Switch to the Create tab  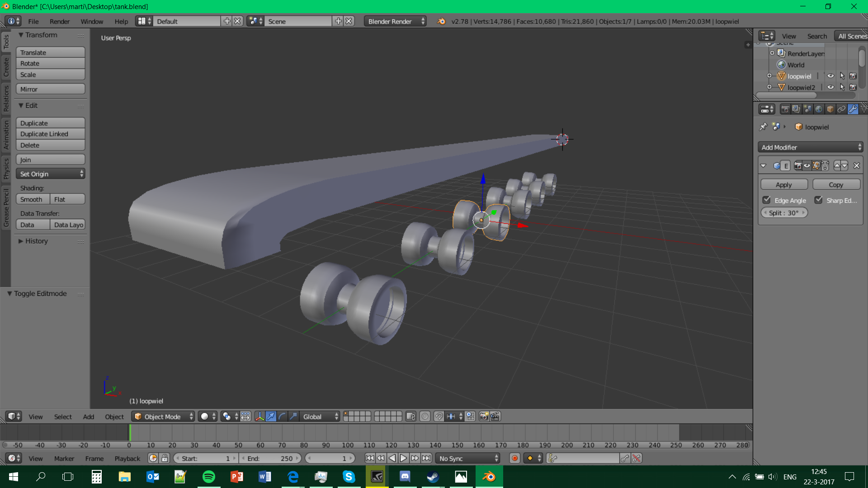[x=6, y=67]
